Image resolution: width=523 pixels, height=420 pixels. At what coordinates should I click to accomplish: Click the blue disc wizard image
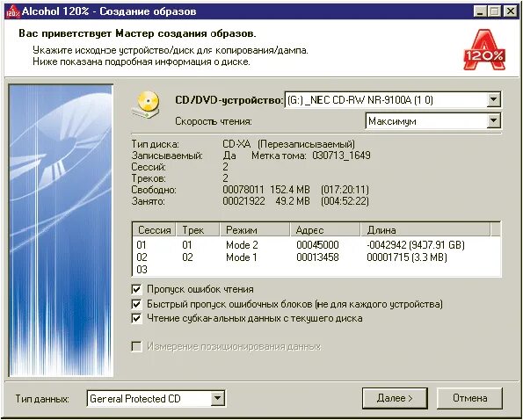point(61,231)
